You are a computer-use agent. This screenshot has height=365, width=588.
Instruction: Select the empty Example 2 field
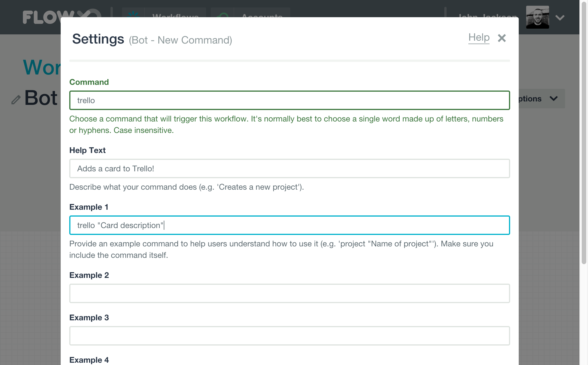coord(289,293)
